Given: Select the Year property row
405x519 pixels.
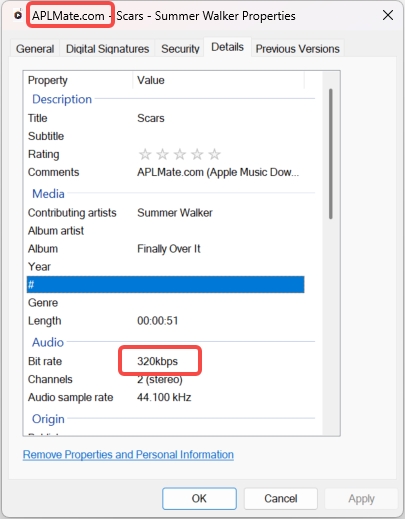Looking at the screenshot, I should pos(165,267).
